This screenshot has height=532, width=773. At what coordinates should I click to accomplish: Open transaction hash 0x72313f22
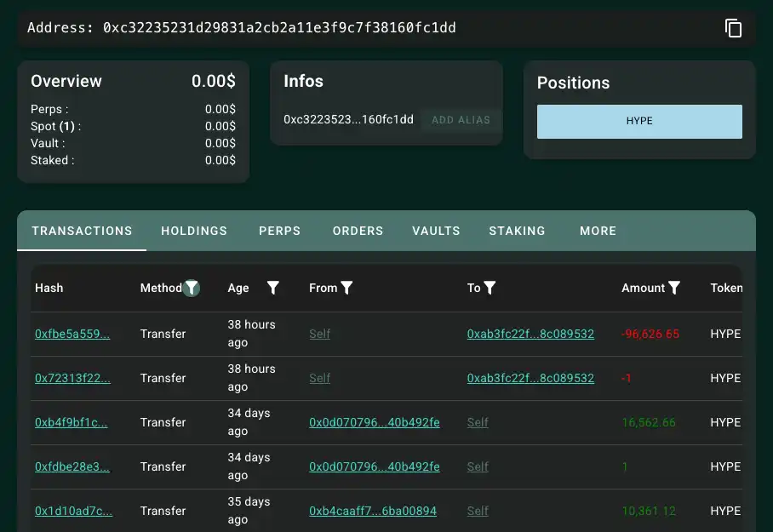point(72,379)
